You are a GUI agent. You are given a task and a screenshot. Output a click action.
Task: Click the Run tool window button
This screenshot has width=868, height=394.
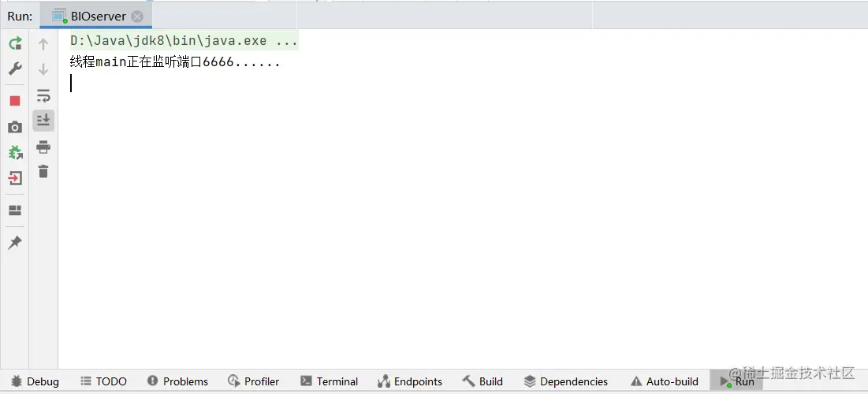pyautogui.click(x=737, y=381)
